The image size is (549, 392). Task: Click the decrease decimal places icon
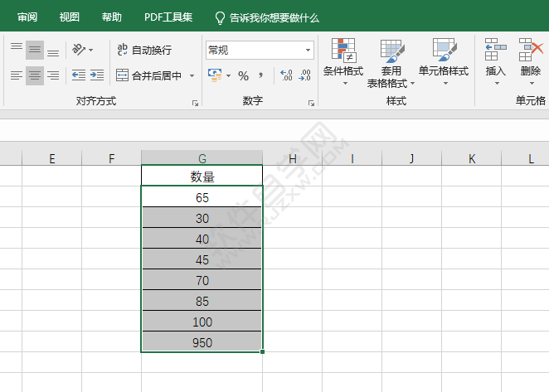[x=304, y=75]
